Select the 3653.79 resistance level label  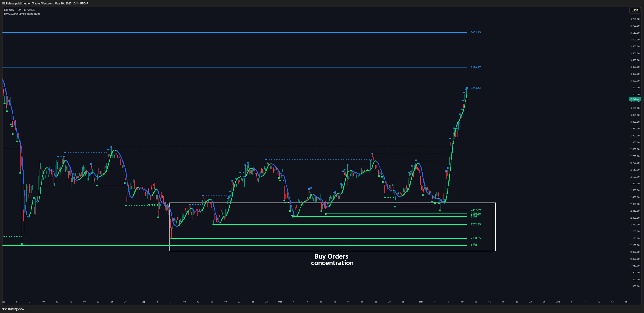[x=475, y=32]
